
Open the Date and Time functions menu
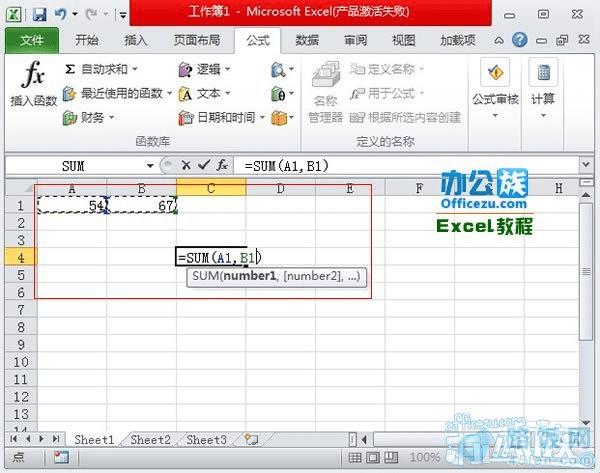click(222, 117)
